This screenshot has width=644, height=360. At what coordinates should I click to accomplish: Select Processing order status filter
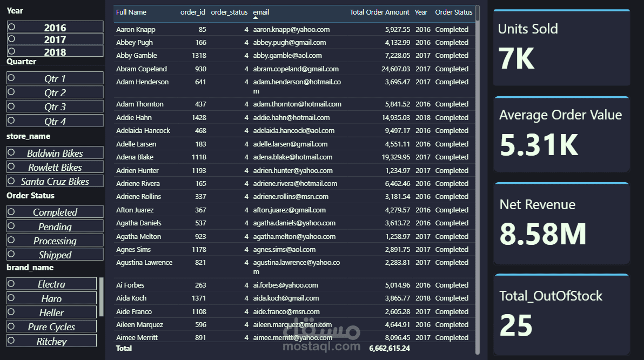[x=55, y=240]
